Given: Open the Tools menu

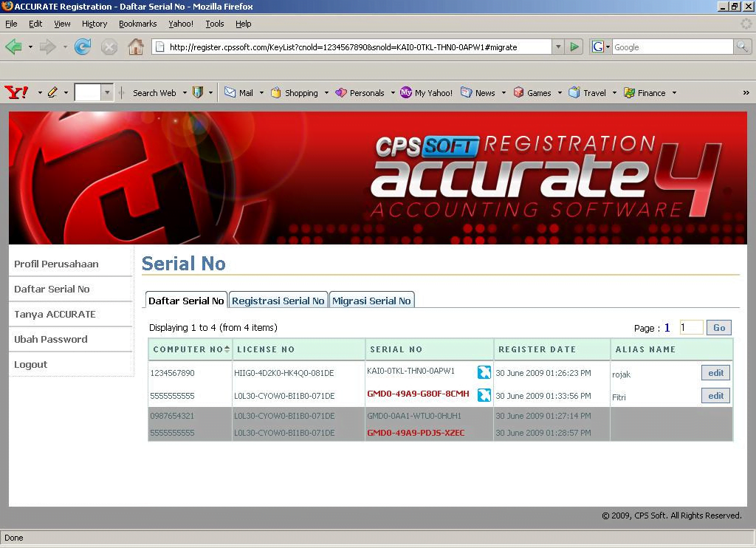Looking at the screenshot, I should click(215, 24).
